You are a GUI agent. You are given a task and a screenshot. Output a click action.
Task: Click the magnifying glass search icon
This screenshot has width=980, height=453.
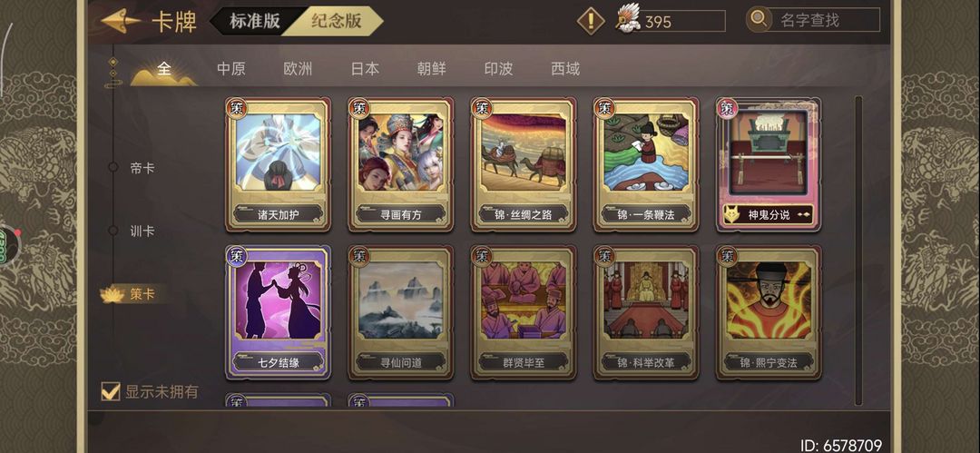pos(759,19)
